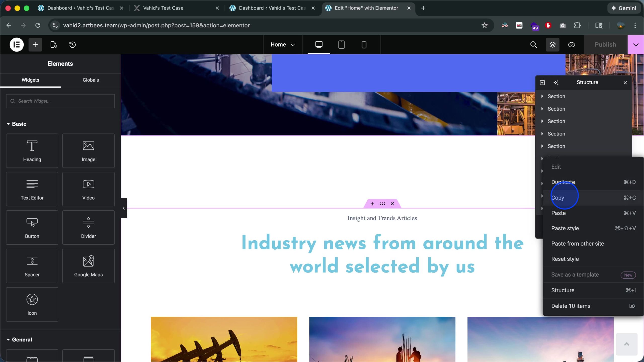Screen dimensions: 644x362
Task: Click the AI sparkle icon in Structure
Action: (556, 83)
